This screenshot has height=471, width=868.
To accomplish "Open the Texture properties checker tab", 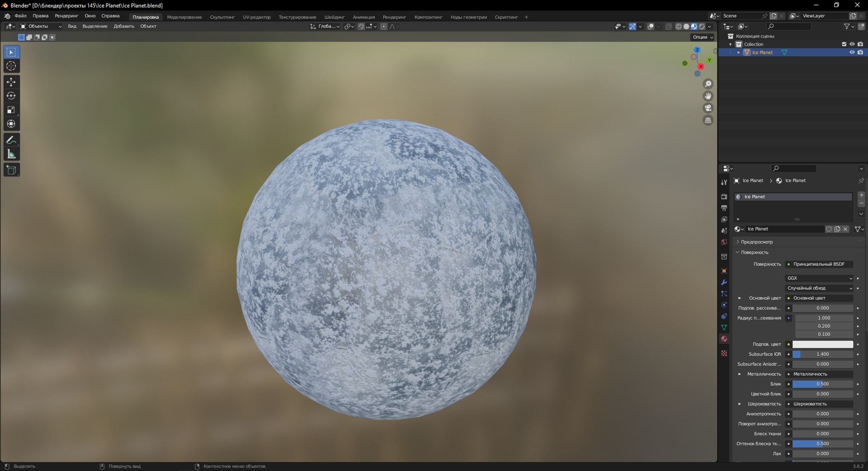I will pos(724,353).
